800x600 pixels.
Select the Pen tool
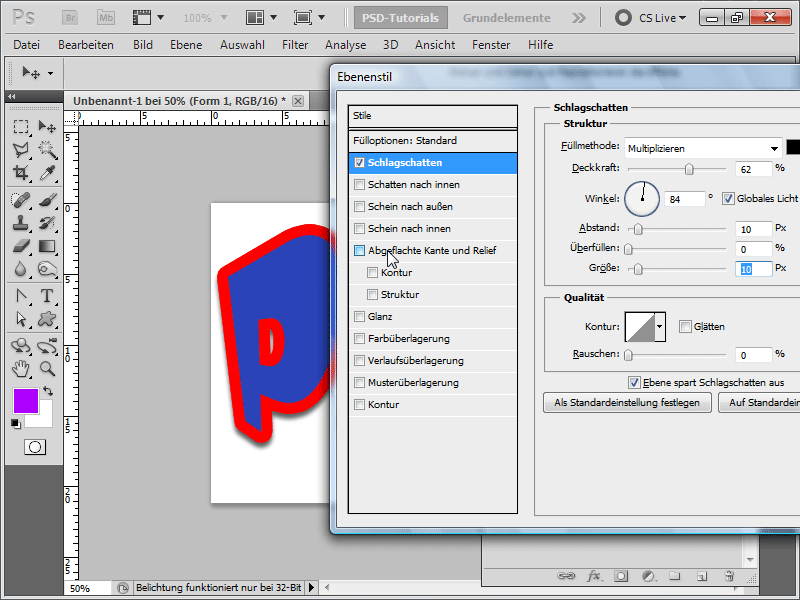20,296
